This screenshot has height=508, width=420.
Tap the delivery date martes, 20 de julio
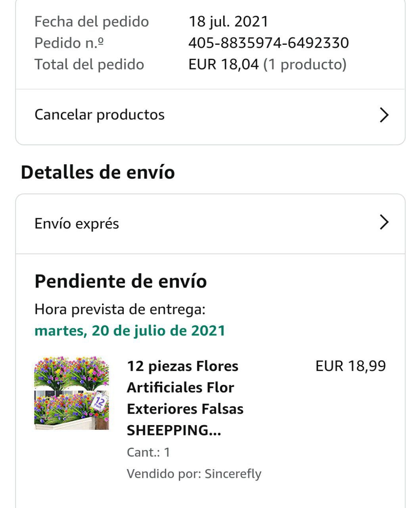click(130, 331)
